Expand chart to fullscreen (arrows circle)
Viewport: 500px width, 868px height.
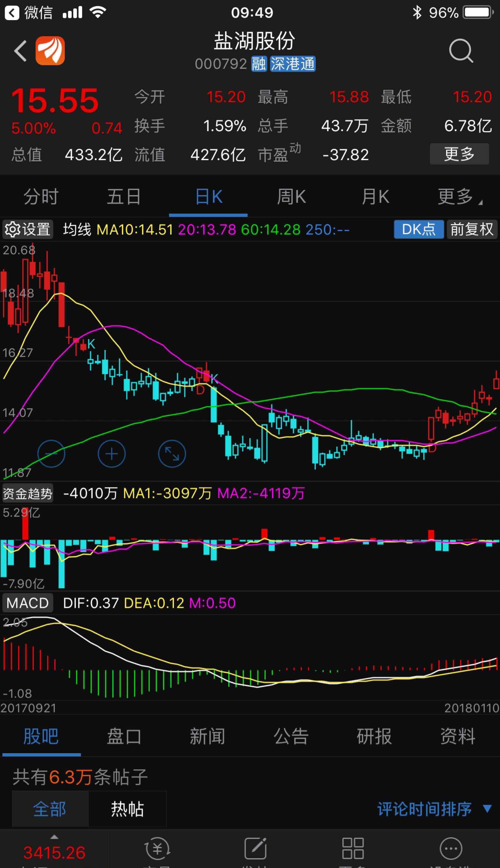click(172, 454)
